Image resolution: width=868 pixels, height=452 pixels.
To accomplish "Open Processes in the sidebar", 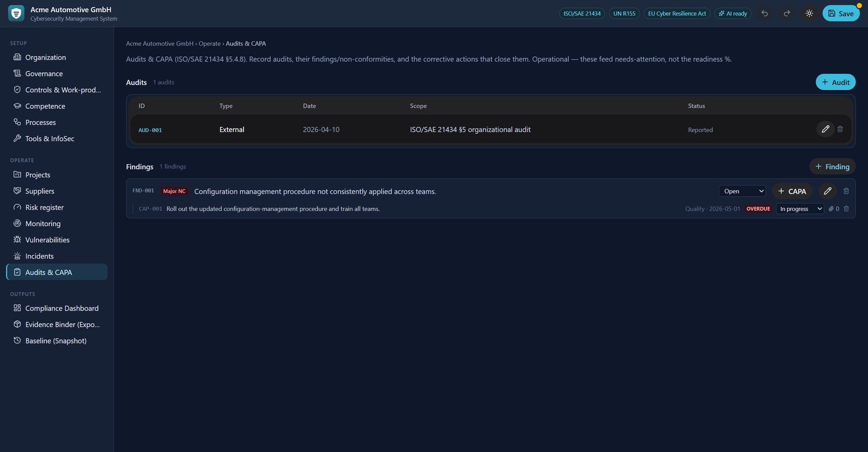I will [57, 122].
